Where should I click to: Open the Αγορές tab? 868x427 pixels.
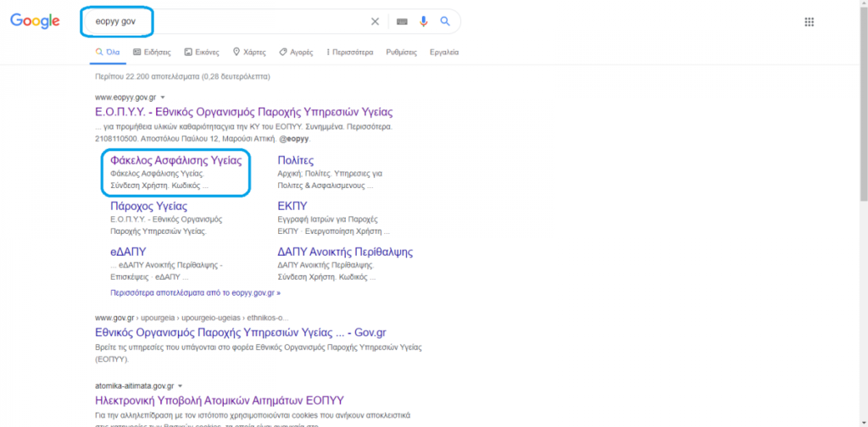tap(296, 53)
